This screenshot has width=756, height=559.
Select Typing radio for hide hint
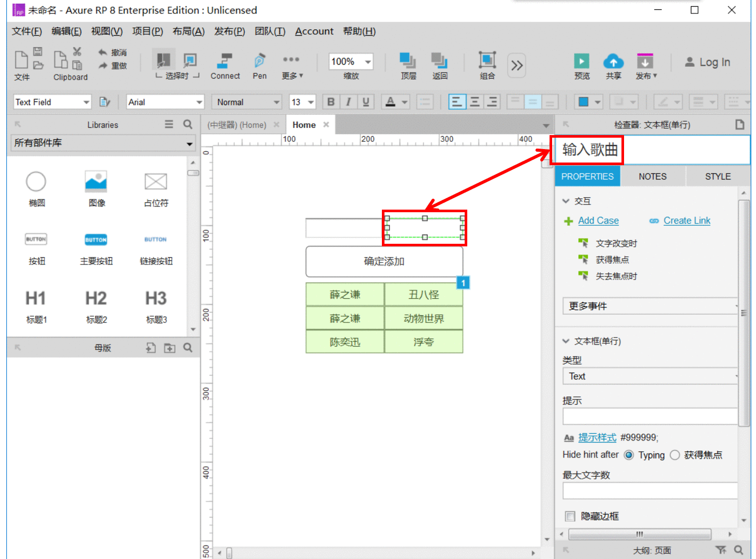tap(629, 455)
